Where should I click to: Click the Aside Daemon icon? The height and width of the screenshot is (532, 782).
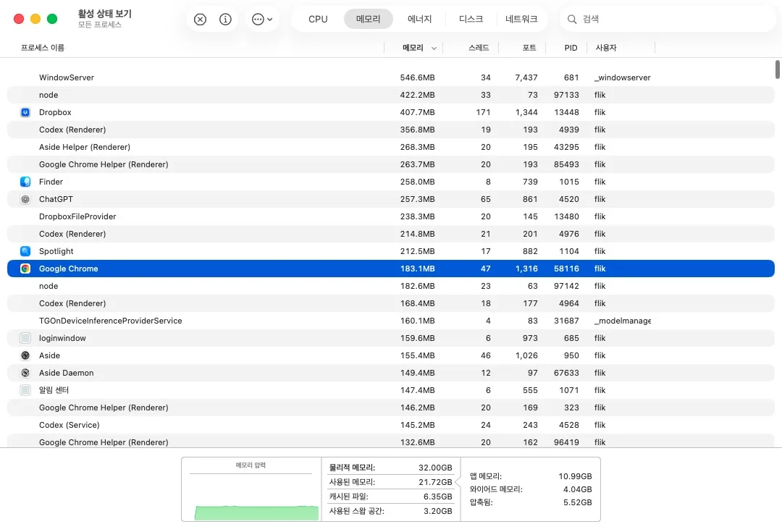(25, 373)
